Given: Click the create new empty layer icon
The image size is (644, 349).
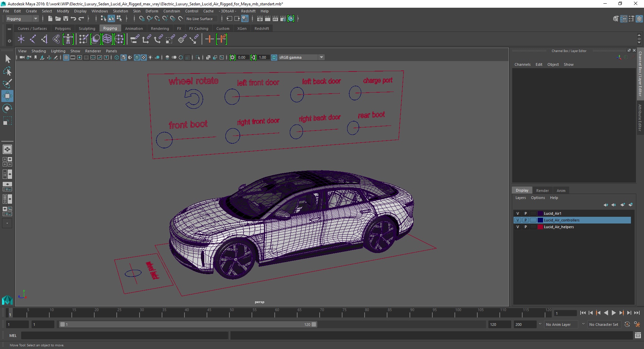Looking at the screenshot, I should click(623, 205).
